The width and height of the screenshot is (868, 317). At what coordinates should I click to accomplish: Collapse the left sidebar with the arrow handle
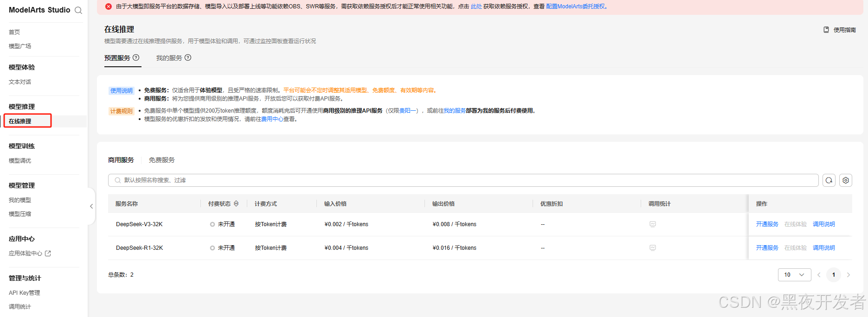(x=91, y=206)
